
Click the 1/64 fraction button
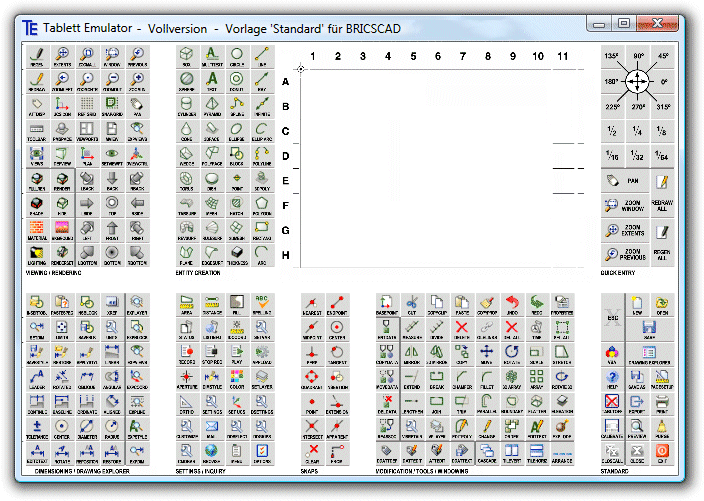pyautogui.click(x=662, y=156)
